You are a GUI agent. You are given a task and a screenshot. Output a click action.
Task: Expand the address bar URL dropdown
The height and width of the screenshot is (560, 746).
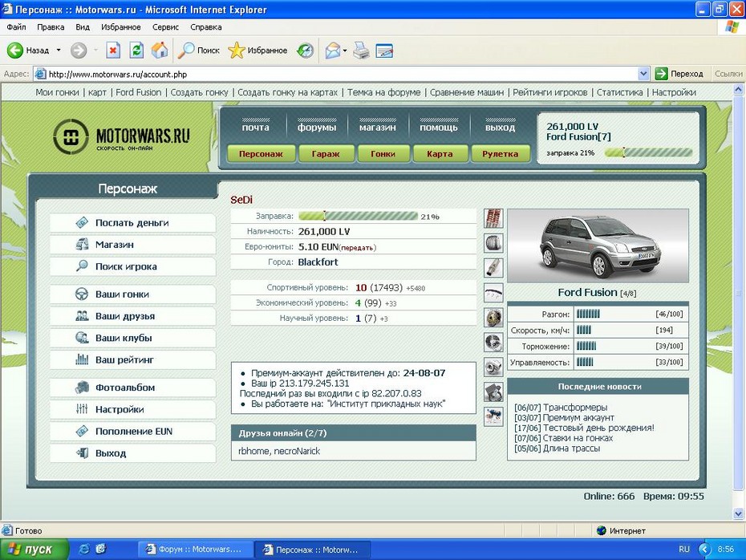click(643, 74)
